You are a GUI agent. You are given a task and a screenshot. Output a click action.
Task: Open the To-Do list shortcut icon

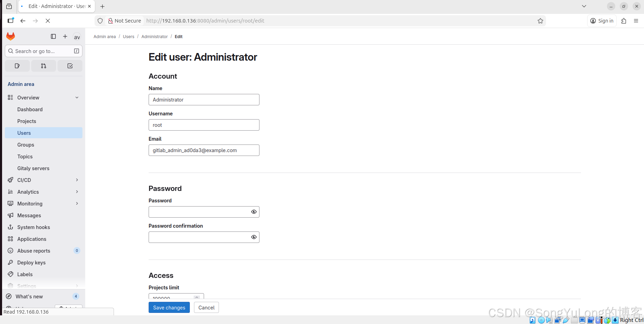70,66
